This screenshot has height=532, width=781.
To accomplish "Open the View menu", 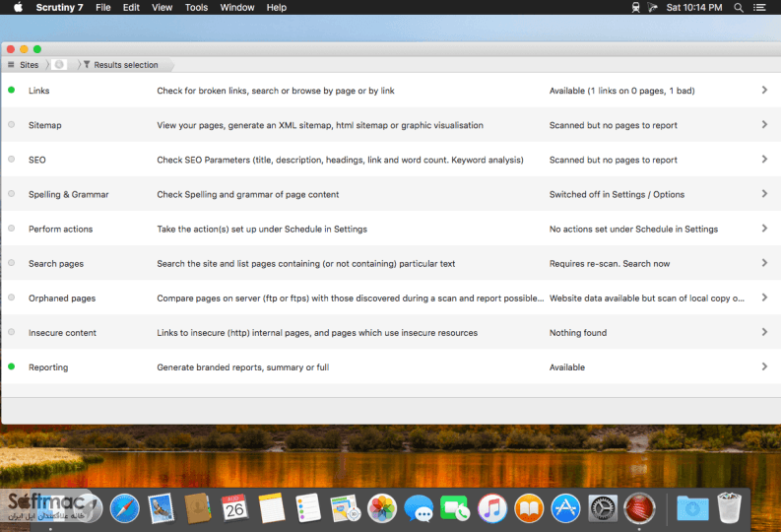I will 162,8.
